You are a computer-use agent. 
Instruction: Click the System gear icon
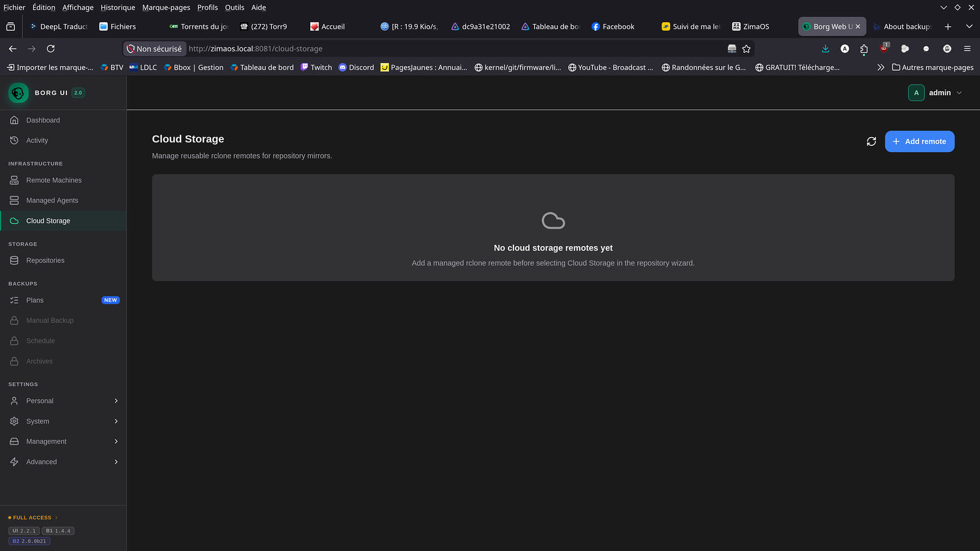click(x=14, y=421)
